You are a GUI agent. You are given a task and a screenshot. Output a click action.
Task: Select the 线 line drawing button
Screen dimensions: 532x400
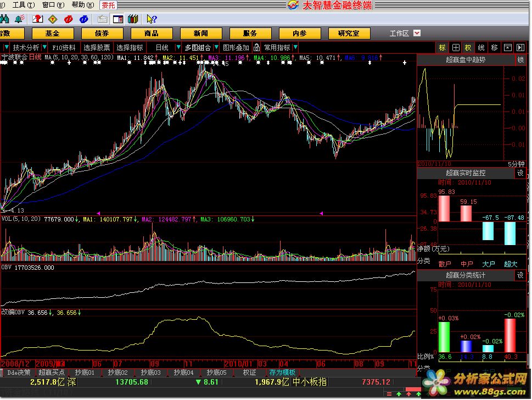pos(481,48)
